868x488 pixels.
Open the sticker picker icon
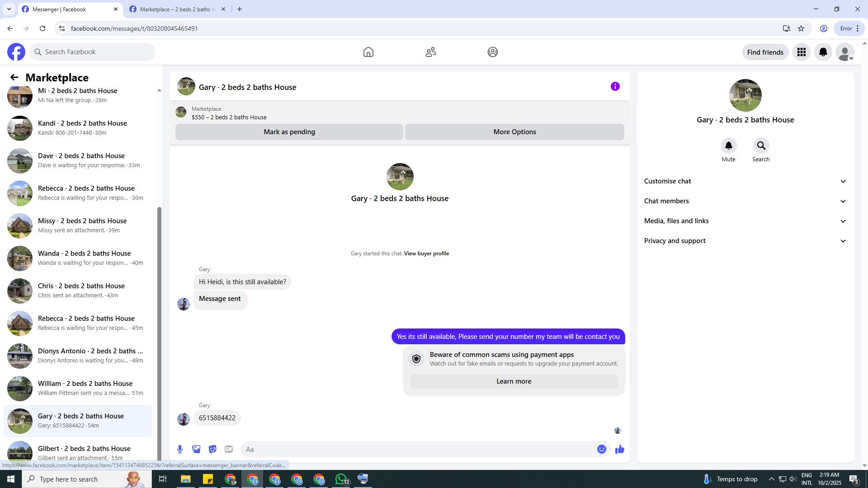tap(212, 449)
